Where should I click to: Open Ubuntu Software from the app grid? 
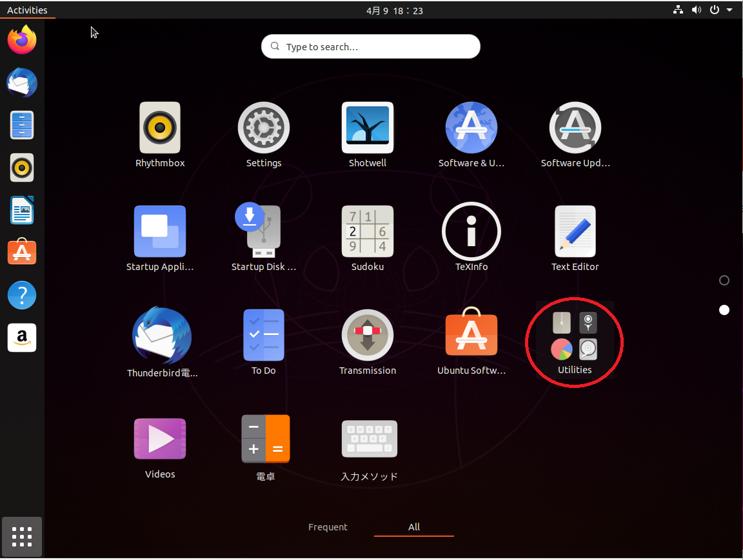tap(471, 341)
